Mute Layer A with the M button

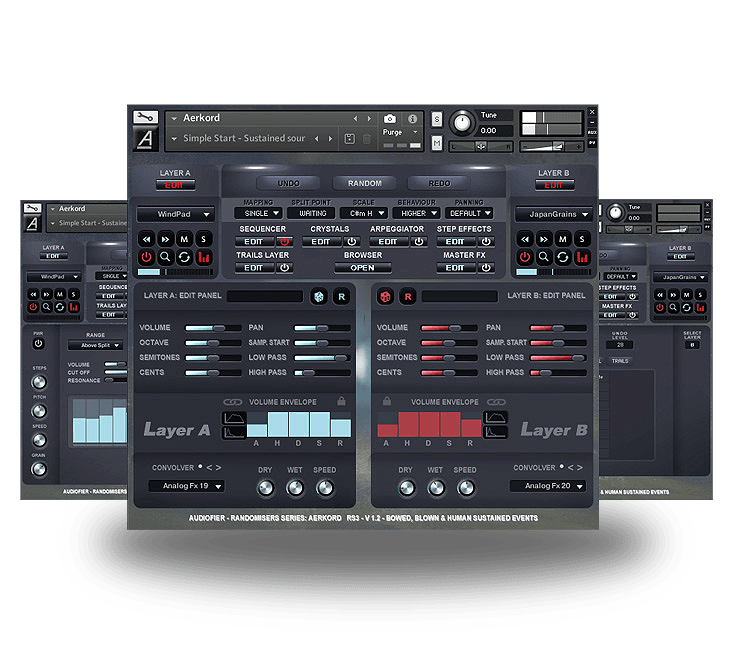[184, 239]
